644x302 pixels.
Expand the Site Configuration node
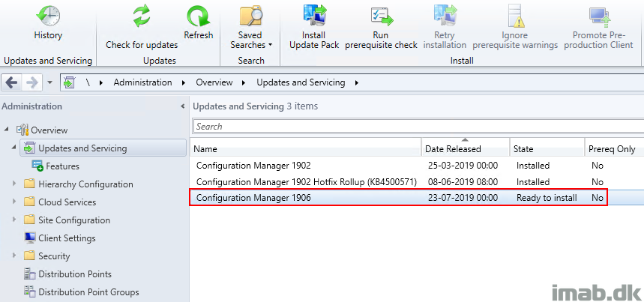tap(14, 220)
